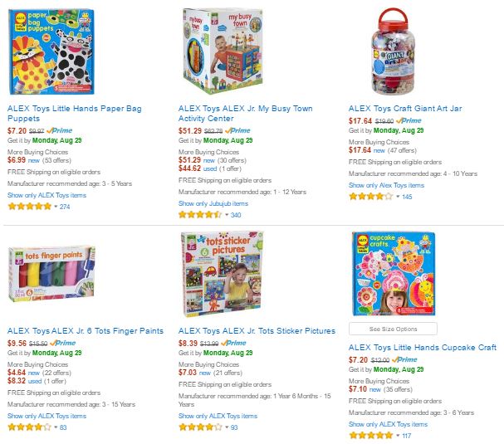Show only Jubujub items
The width and height of the screenshot is (504, 444).
[213, 203]
